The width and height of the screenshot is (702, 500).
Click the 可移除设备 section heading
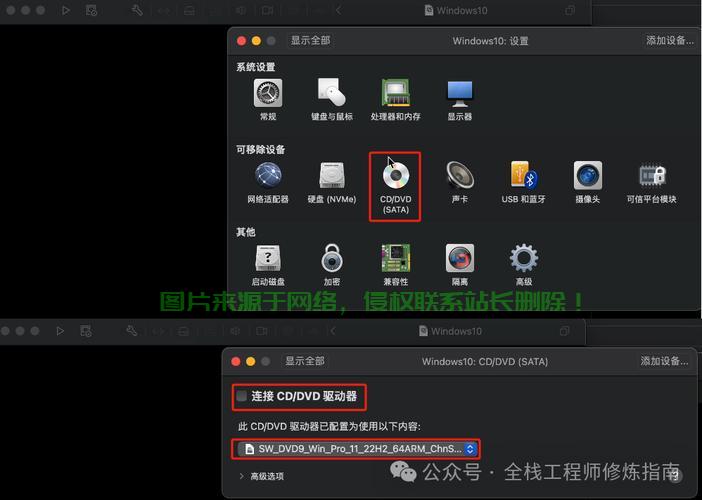pos(261,150)
